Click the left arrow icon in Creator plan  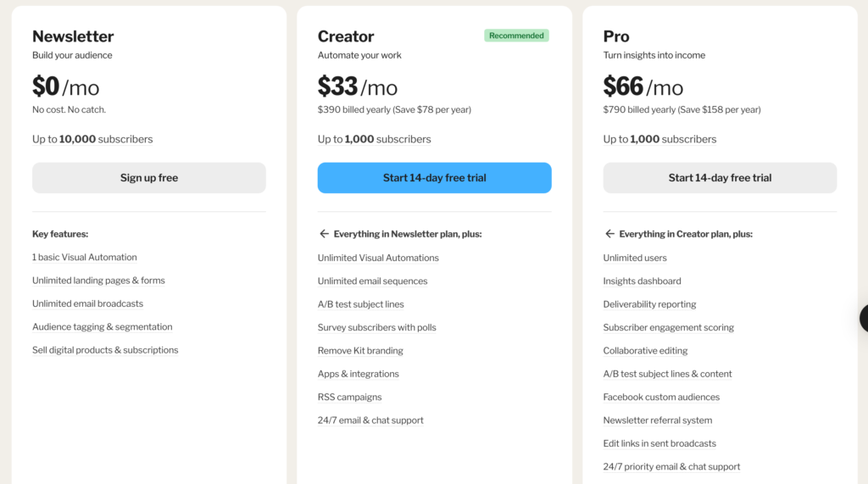coord(323,234)
